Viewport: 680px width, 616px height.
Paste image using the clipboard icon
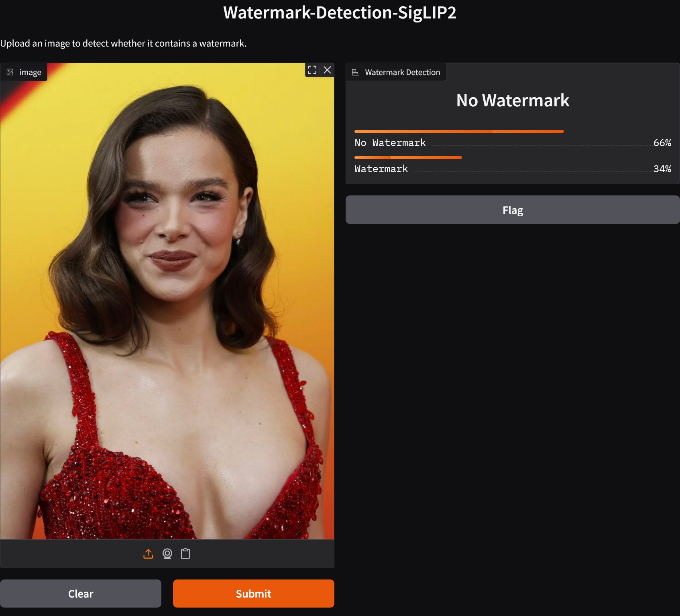coord(185,554)
